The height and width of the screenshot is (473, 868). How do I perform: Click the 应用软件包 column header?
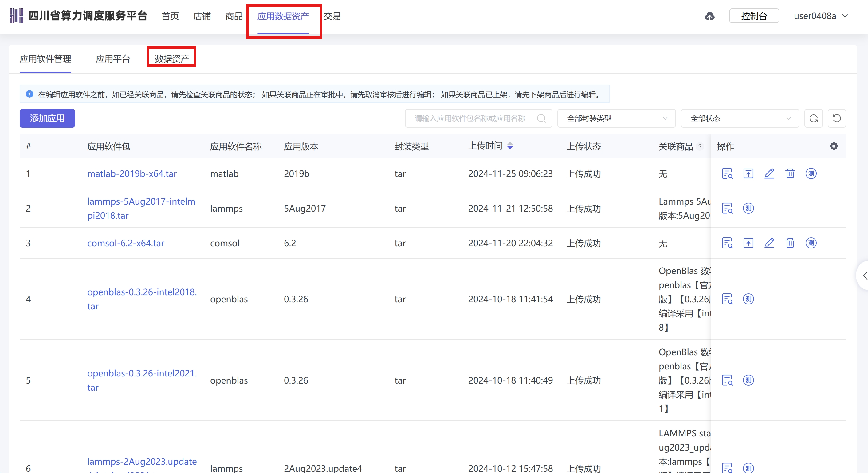coord(108,146)
